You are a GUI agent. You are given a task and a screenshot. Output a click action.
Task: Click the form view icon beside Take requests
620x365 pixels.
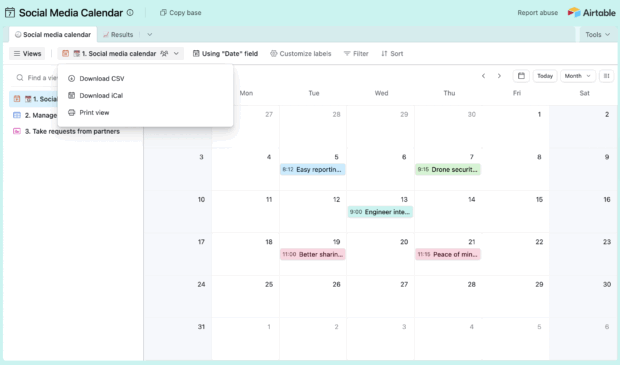click(x=17, y=131)
